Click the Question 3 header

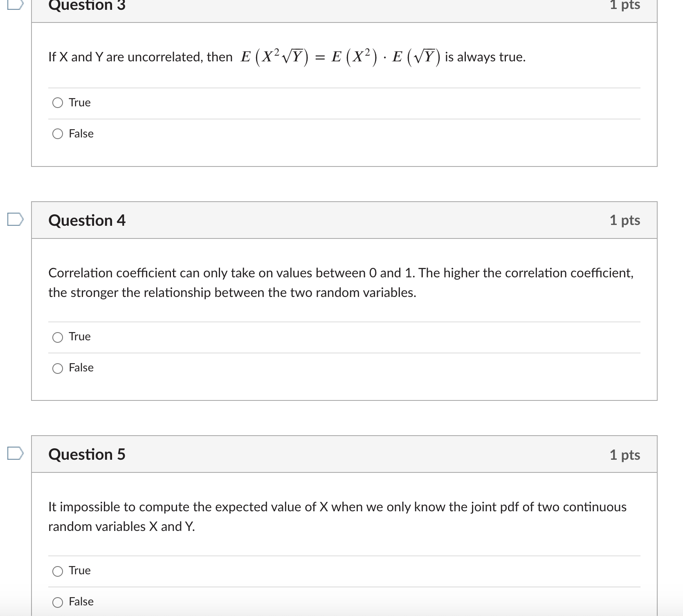pos(87,6)
